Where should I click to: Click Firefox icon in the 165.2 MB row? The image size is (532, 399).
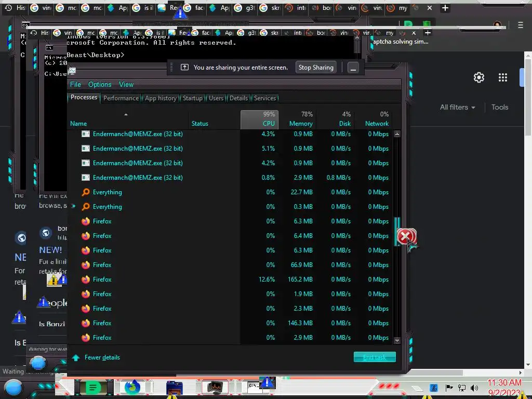[86, 280]
